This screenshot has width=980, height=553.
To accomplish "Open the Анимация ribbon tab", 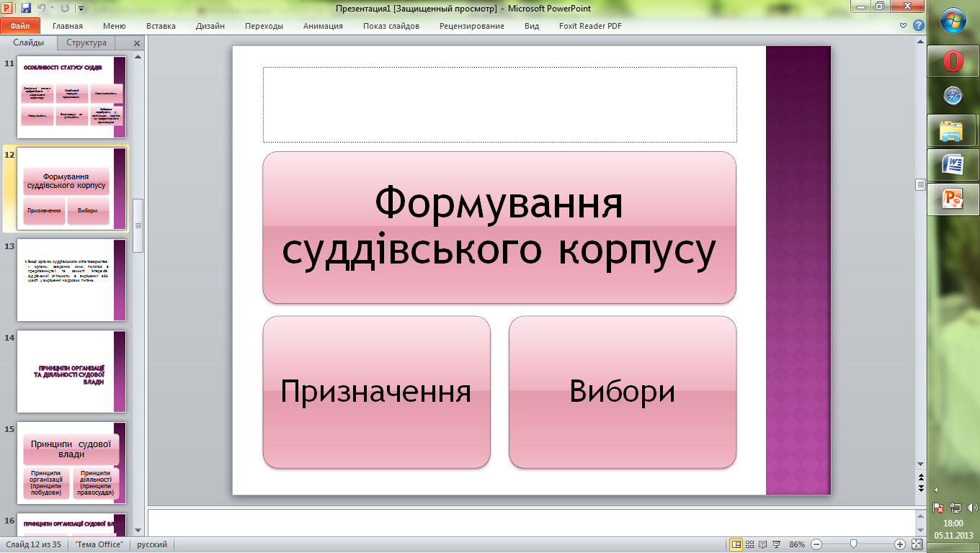I will click(x=323, y=26).
